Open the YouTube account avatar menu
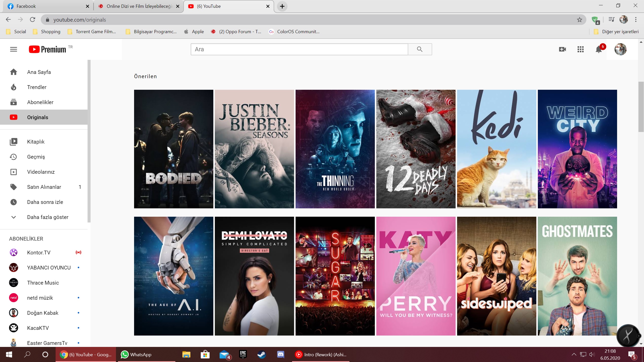The height and width of the screenshot is (362, 644). pos(621,49)
